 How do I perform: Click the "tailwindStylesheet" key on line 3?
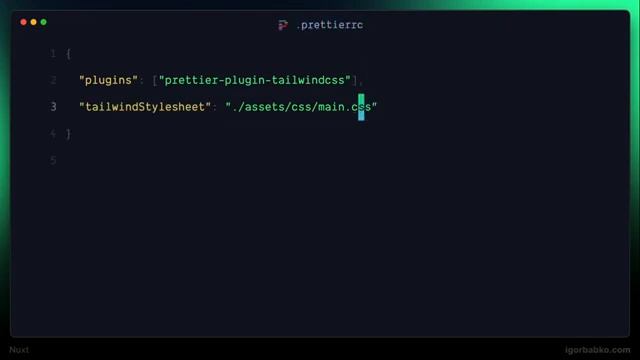(145, 107)
